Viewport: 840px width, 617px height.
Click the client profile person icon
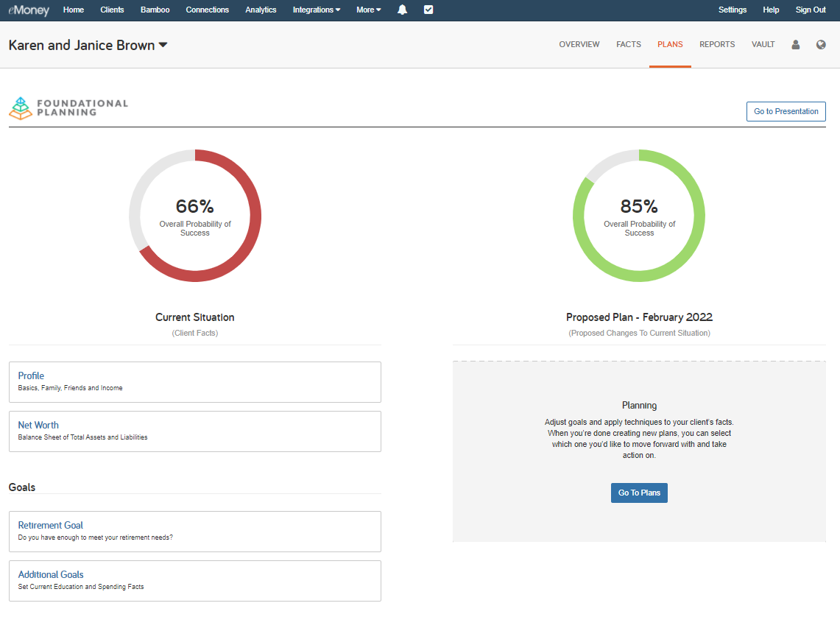point(796,44)
